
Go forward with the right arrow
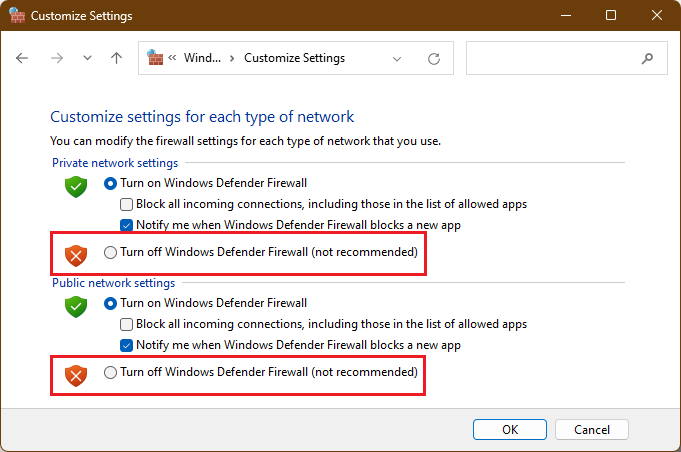coord(57,58)
